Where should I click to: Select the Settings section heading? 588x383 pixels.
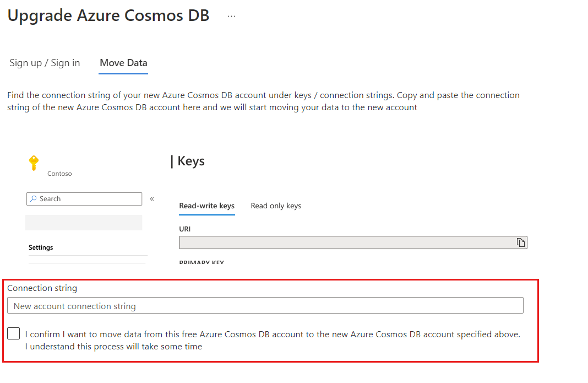tap(41, 247)
